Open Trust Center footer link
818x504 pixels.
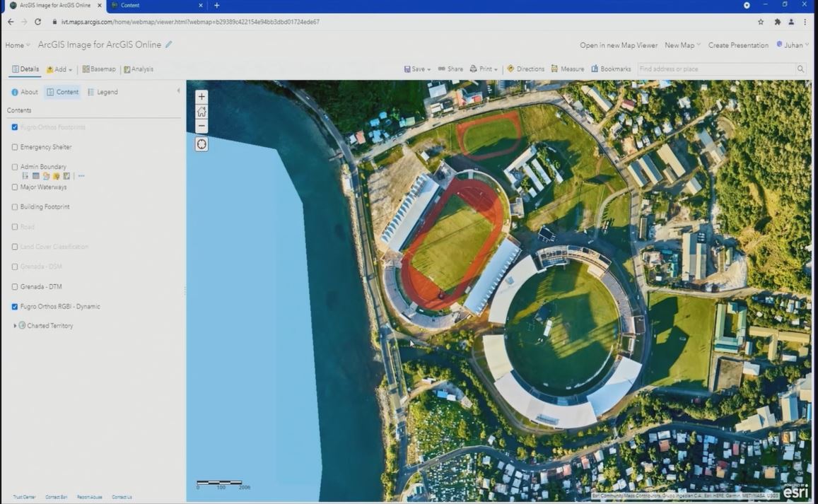coord(24,497)
